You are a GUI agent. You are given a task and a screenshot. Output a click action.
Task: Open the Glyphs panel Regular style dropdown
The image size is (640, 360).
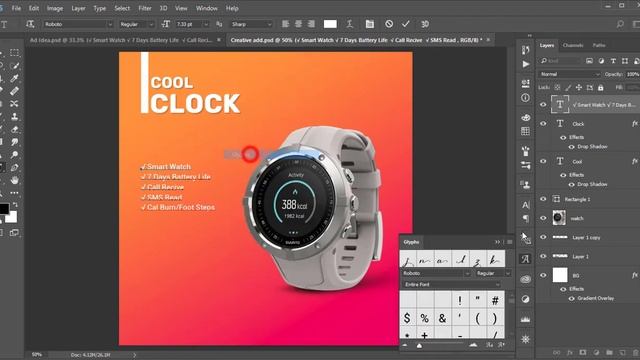[493, 273]
